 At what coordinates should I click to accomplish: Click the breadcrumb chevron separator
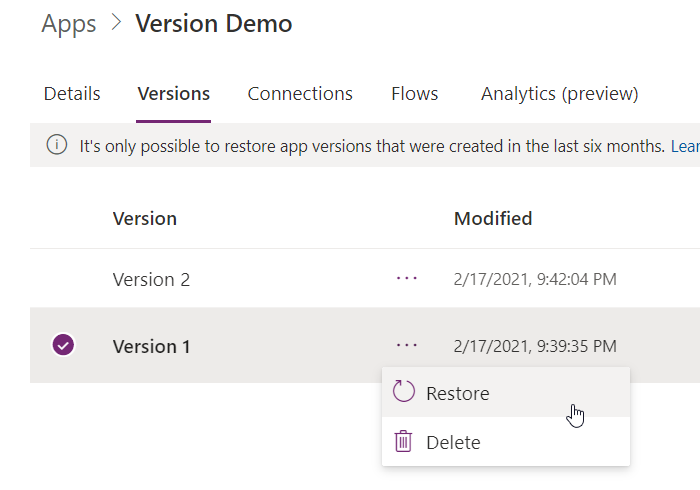[116, 22]
